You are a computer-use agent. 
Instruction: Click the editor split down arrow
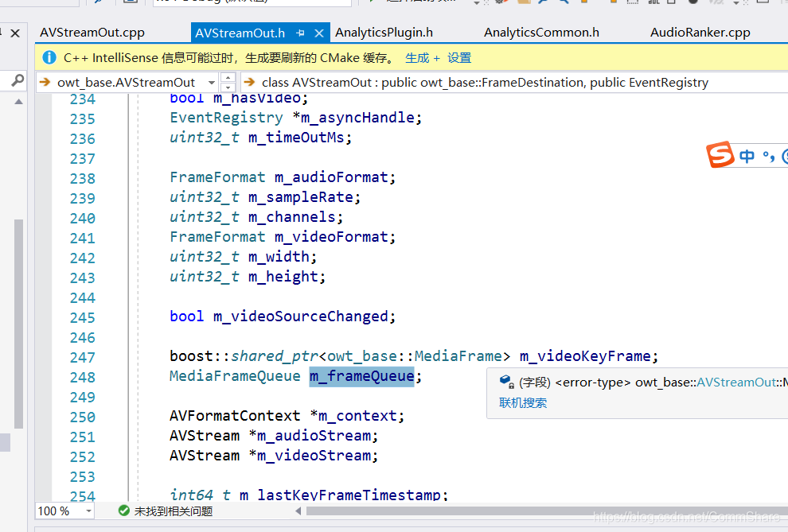point(228,87)
